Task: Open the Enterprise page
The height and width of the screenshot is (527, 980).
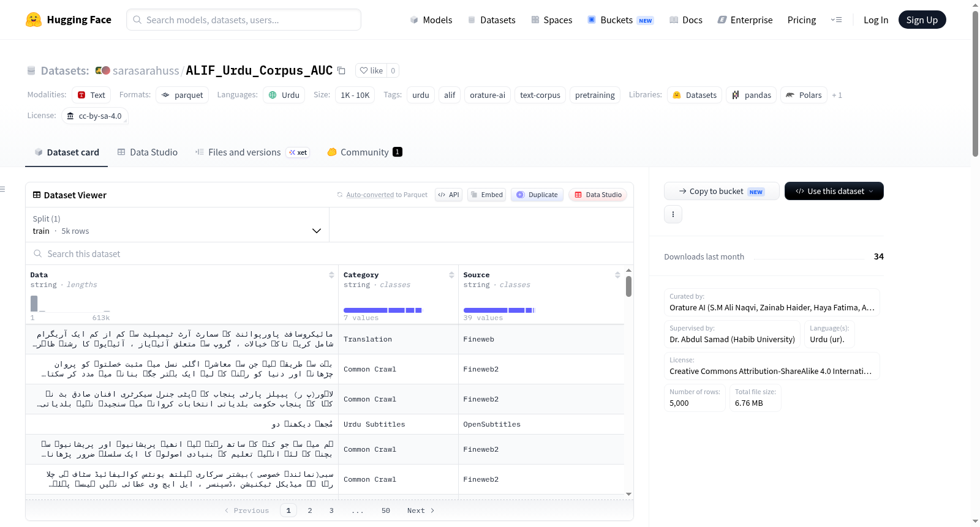Action: tap(745, 20)
